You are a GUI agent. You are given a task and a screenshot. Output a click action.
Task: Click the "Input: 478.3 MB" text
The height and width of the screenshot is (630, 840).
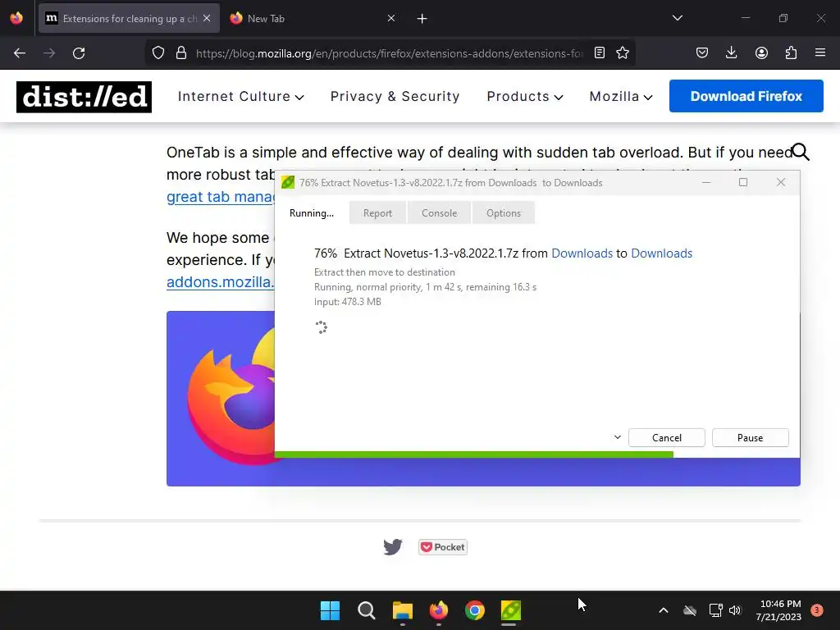pos(348,302)
